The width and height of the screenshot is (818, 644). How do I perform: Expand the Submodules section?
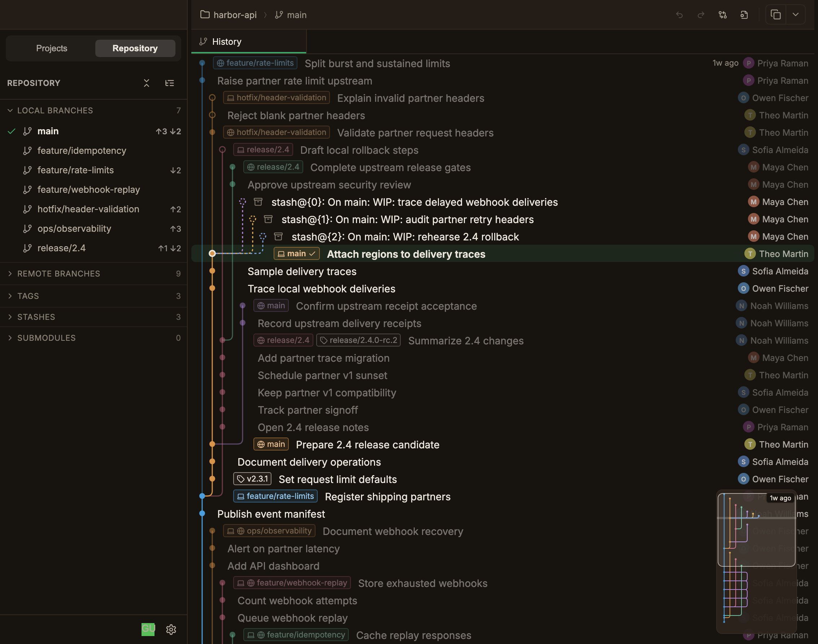93,338
